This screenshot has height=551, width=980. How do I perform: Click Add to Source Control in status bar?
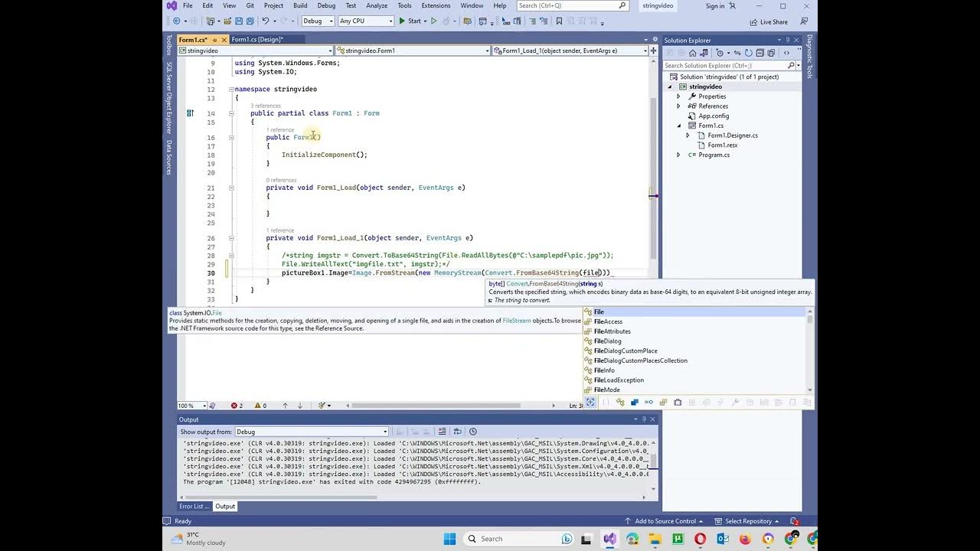[665, 521]
